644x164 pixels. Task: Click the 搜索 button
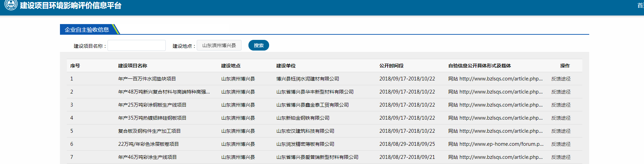[x=259, y=45]
